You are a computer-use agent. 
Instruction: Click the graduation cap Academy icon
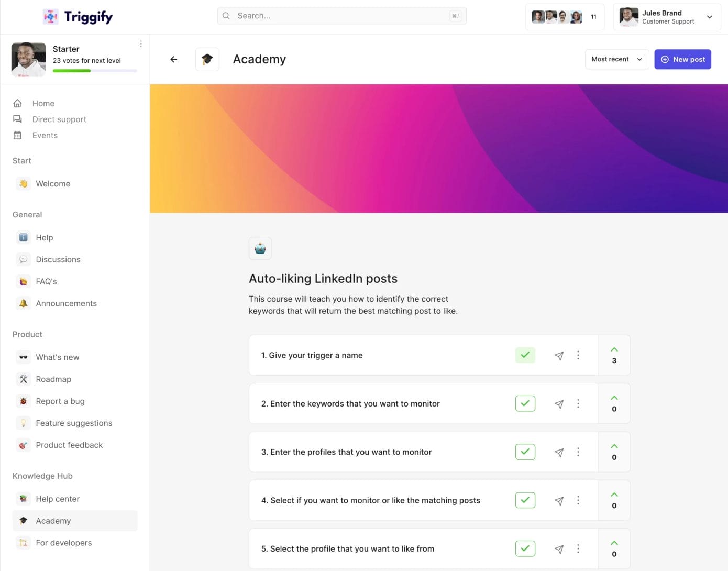207,59
